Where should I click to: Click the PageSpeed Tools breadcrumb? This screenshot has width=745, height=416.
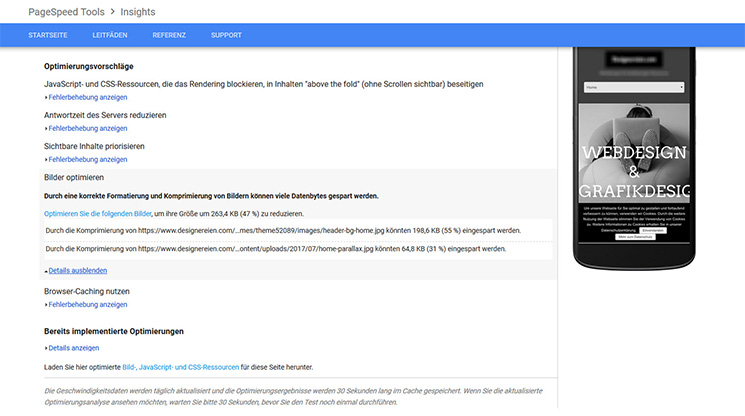click(x=66, y=12)
